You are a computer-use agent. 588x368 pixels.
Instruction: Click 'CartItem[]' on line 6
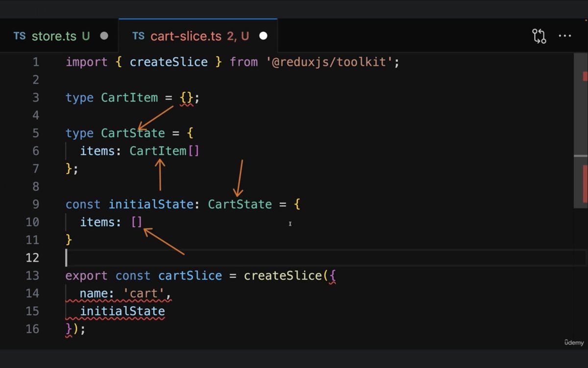coord(165,151)
